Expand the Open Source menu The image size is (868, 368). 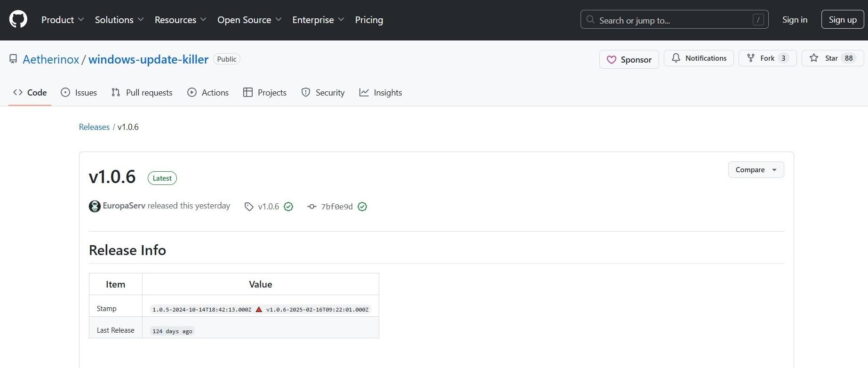click(249, 20)
